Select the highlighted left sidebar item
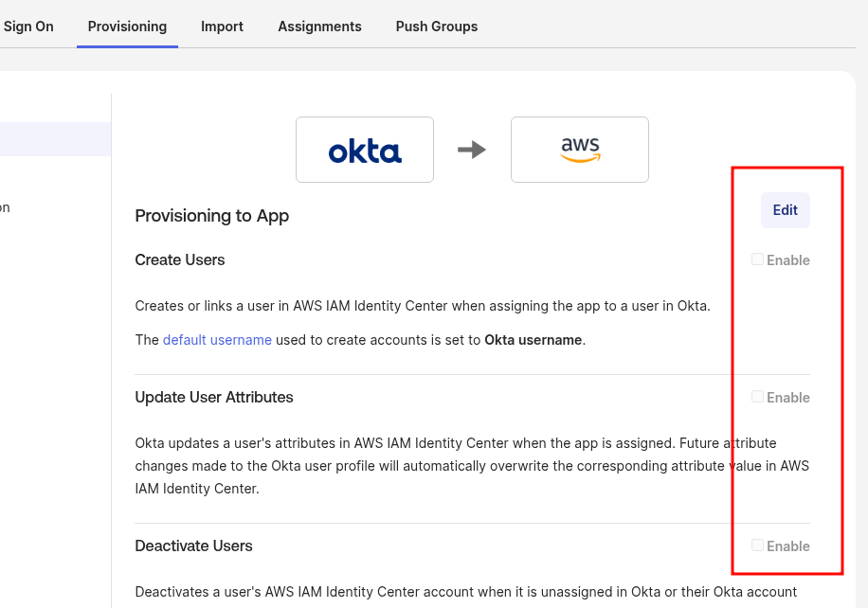 click(x=55, y=139)
